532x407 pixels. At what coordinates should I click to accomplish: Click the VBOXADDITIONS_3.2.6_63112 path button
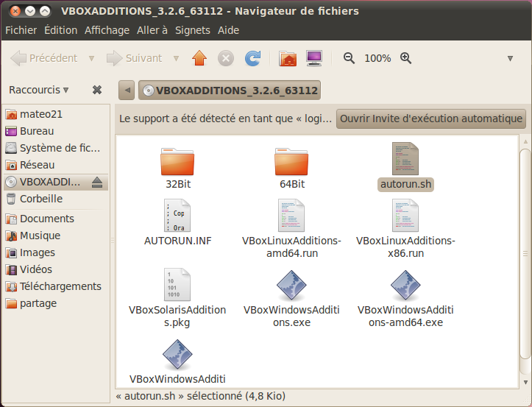point(230,91)
